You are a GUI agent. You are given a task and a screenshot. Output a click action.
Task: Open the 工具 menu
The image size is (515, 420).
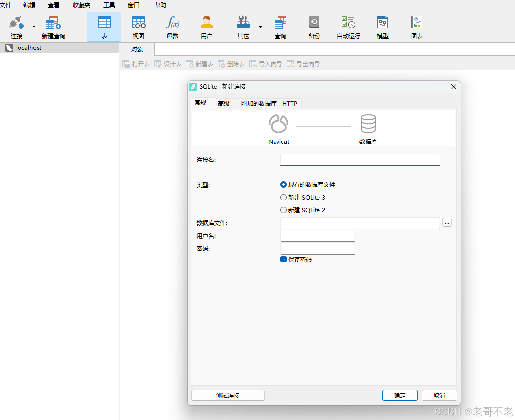[109, 5]
